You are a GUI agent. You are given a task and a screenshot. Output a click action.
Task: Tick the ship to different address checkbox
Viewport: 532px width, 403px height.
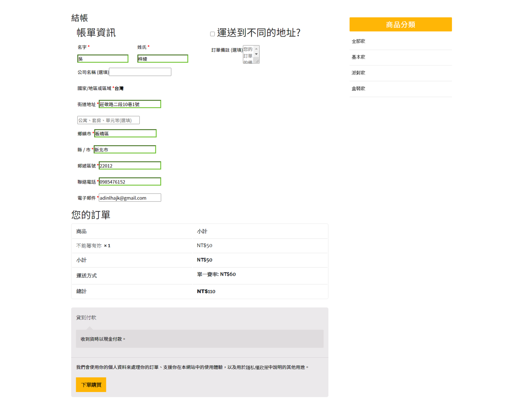pos(212,34)
